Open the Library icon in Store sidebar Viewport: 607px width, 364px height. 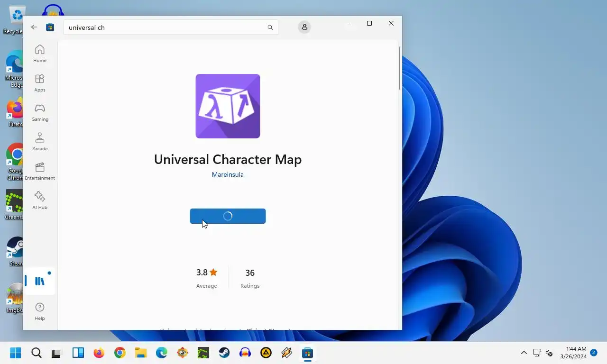40,281
